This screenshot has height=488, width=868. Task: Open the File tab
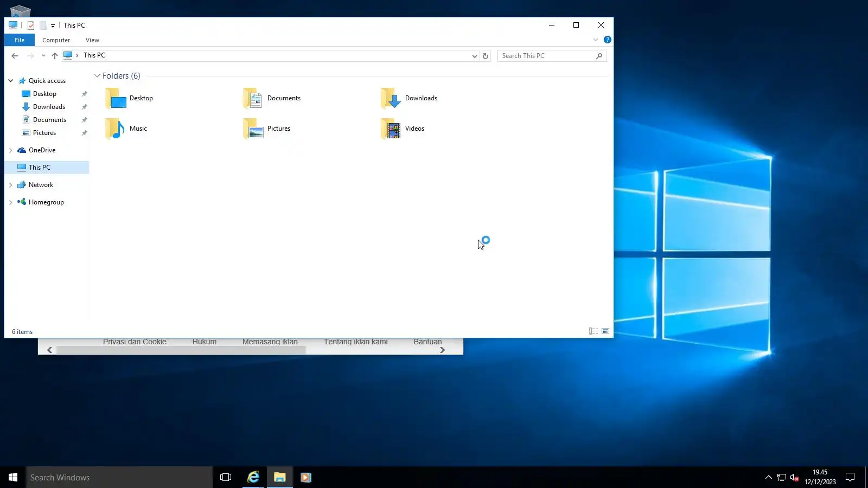pos(20,40)
